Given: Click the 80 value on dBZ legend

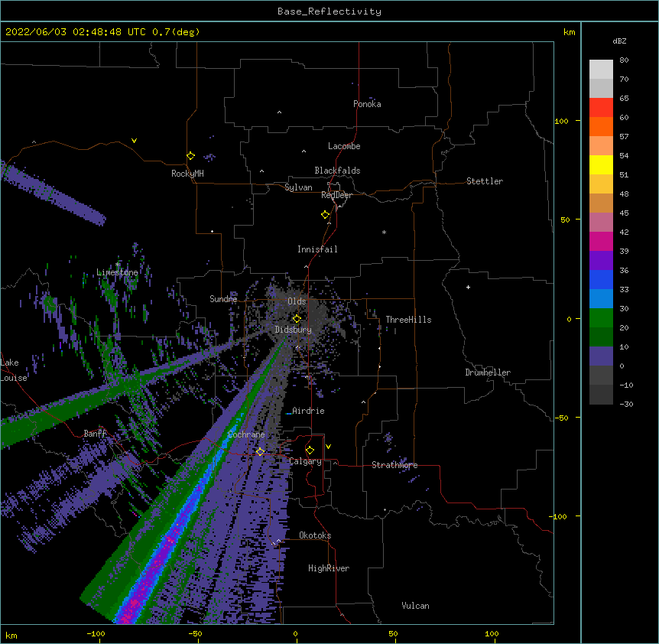Looking at the screenshot, I should (x=624, y=60).
